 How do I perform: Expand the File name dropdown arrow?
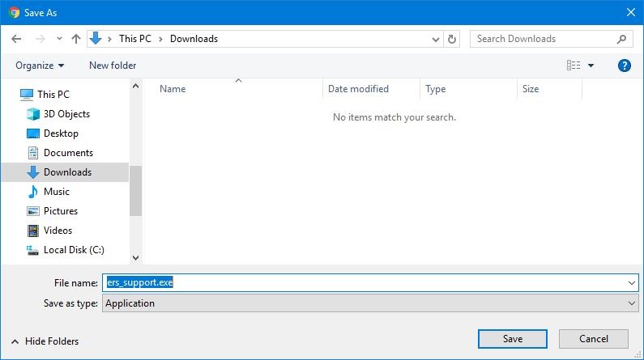point(632,283)
